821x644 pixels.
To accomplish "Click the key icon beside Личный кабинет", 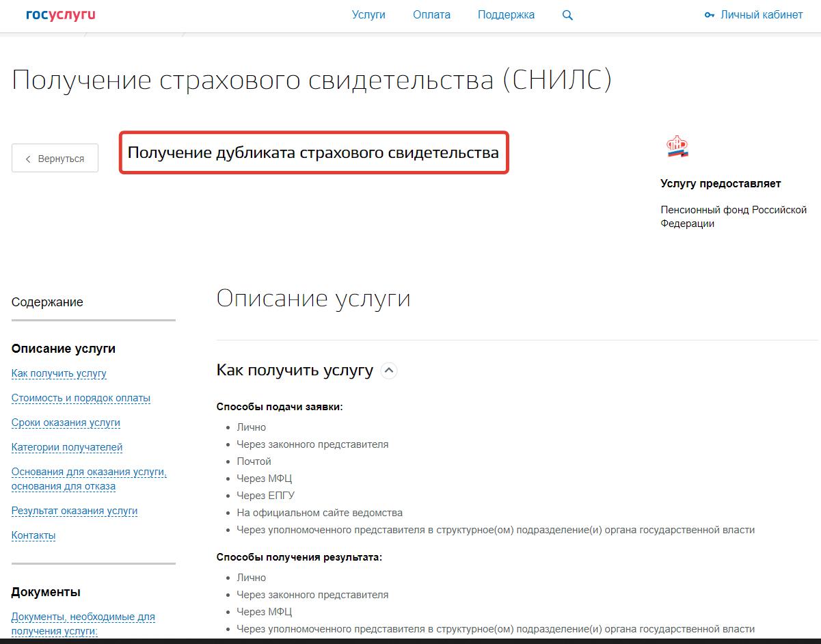I will (x=709, y=15).
